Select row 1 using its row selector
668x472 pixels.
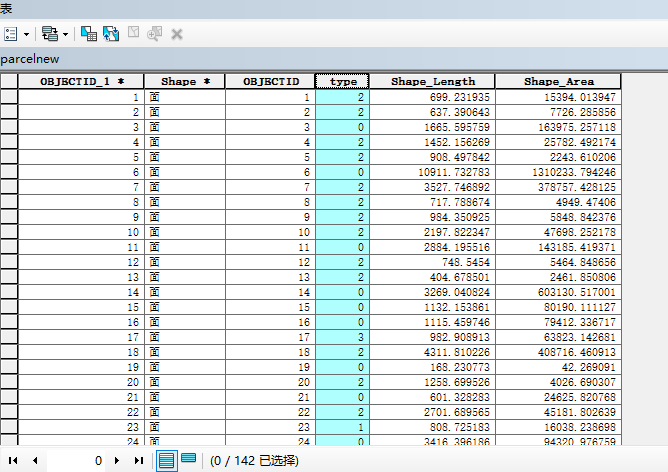coord(9,97)
